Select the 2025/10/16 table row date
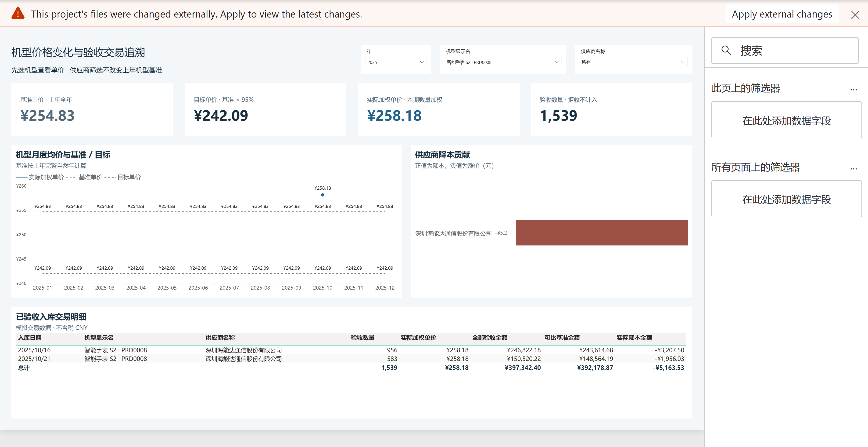 coord(34,350)
